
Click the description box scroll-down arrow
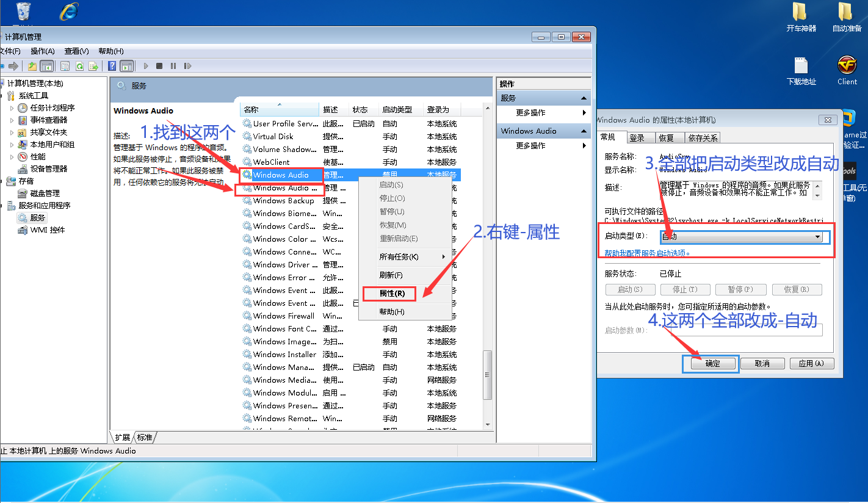818,196
